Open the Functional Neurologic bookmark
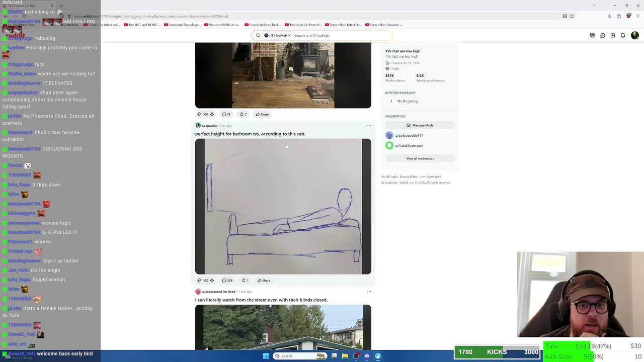The width and height of the screenshot is (644, 362). 182,25
